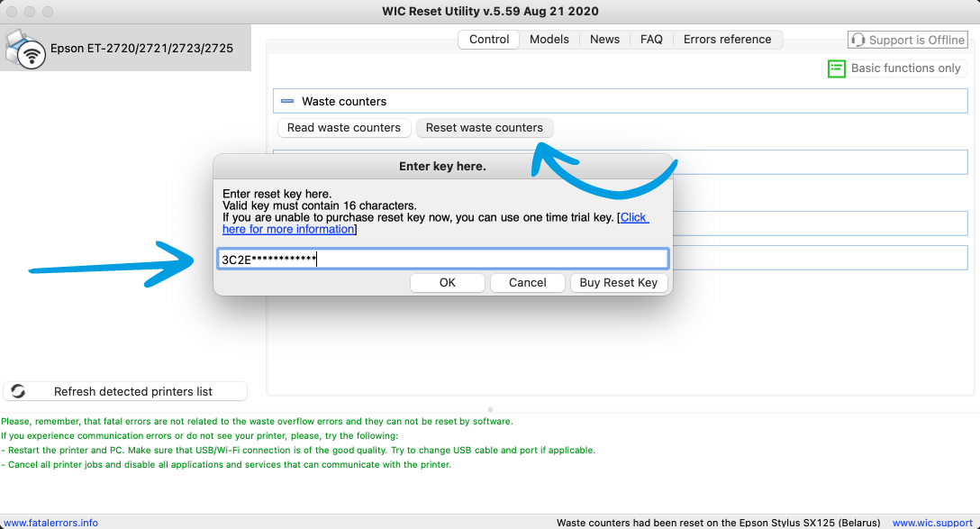
Task: Open the Errors reference tab
Action: pos(727,40)
